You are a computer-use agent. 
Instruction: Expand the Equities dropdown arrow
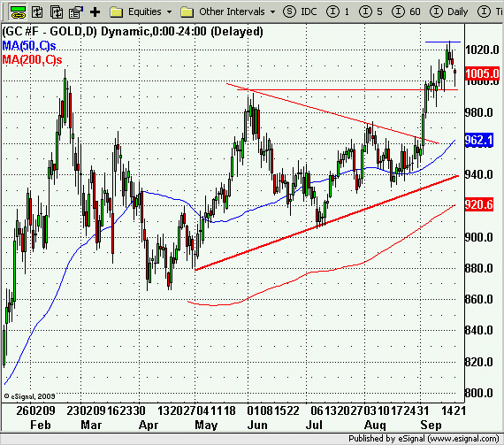169,12
